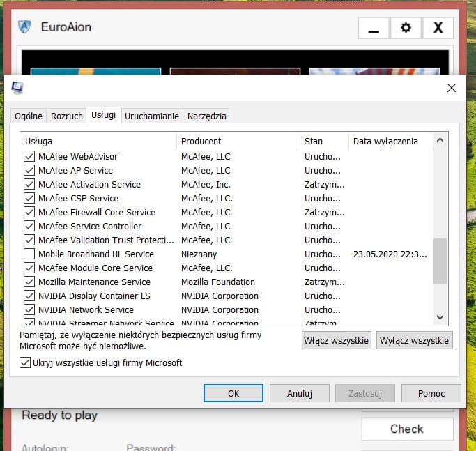Confirm changes with the OK button
Viewport: 476px width, 451px height.
[233, 393]
